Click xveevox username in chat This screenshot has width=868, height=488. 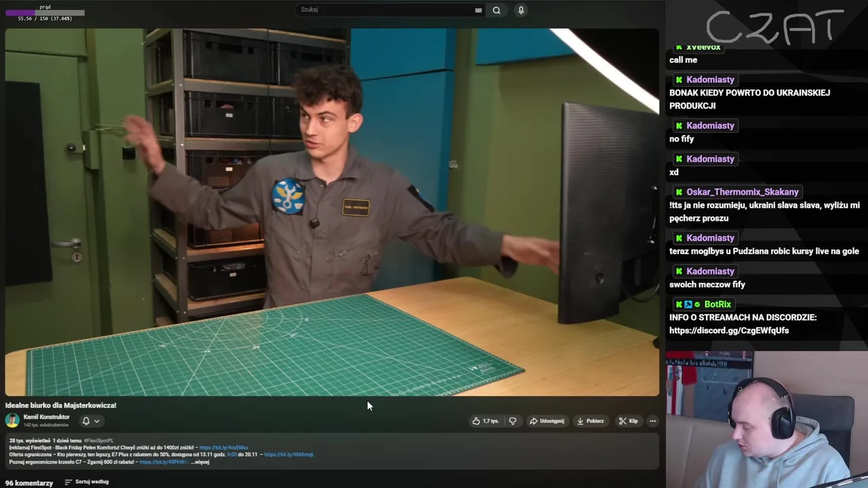(x=703, y=47)
